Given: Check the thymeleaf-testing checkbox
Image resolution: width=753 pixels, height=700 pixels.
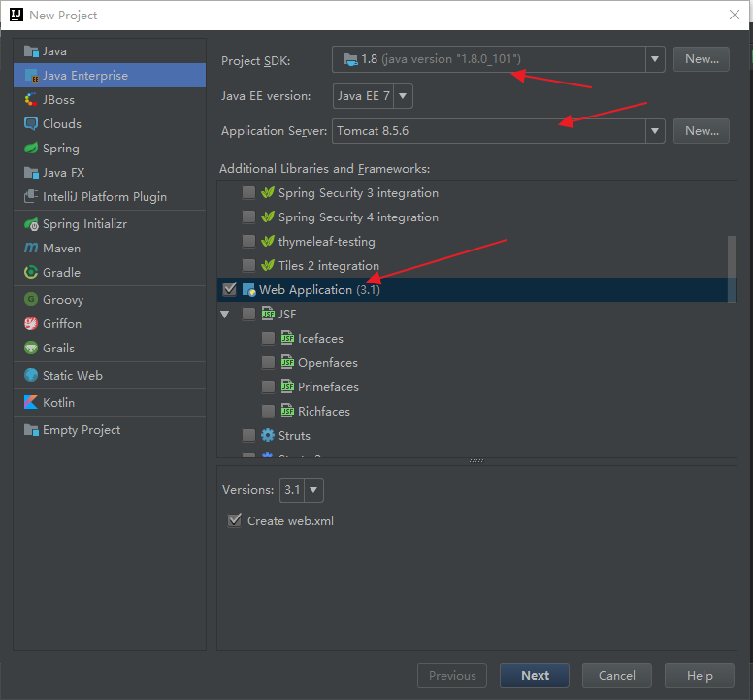Looking at the screenshot, I should pyautogui.click(x=248, y=241).
